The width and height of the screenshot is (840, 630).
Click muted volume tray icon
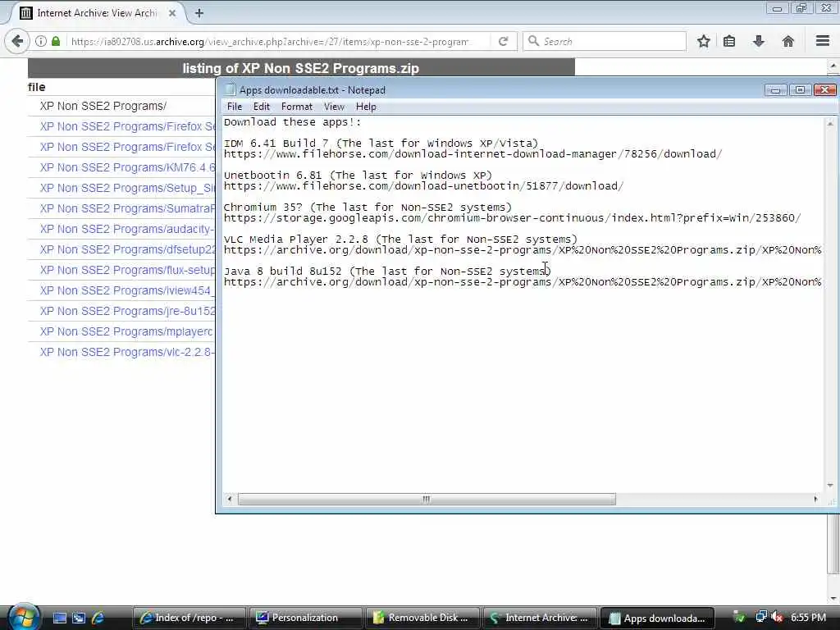pyautogui.click(x=777, y=617)
